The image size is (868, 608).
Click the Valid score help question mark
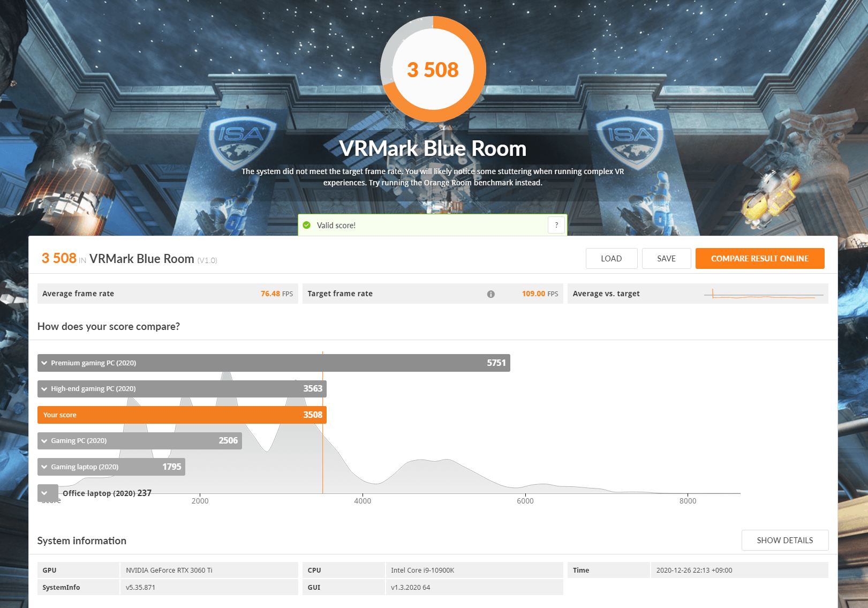pyautogui.click(x=556, y=225)
